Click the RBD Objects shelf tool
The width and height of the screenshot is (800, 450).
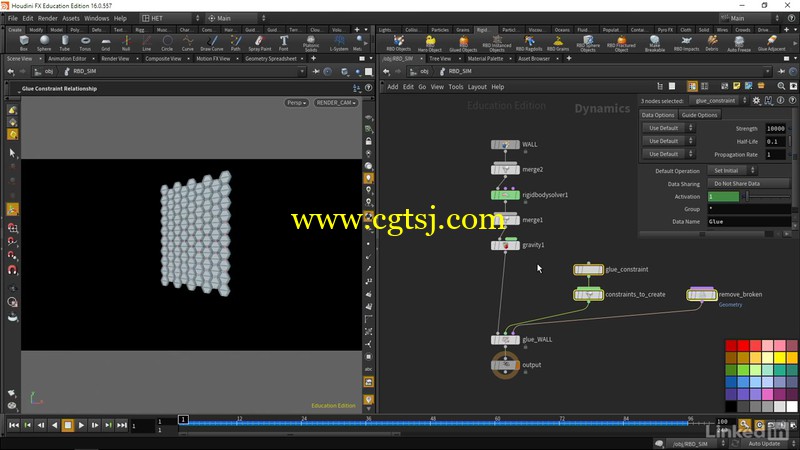[x=398, y=43]
